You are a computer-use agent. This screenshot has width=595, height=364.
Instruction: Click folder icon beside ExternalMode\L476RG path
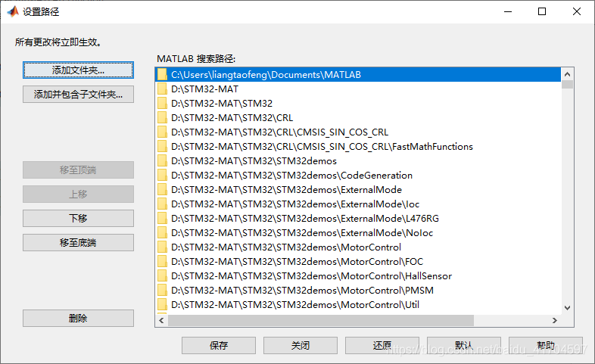tap(162, 218)
